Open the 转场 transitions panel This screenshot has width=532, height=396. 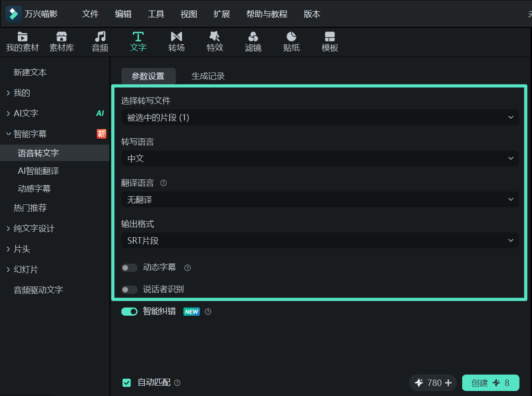tap(177, 42)
